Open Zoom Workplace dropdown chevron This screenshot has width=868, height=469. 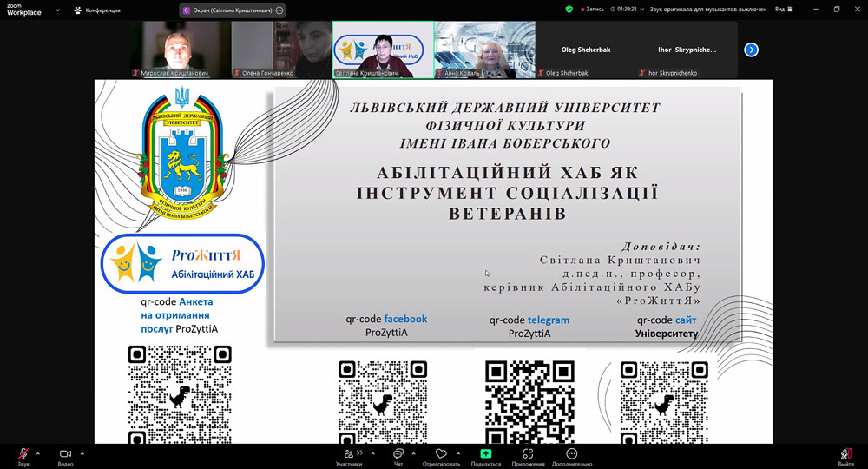57,10
